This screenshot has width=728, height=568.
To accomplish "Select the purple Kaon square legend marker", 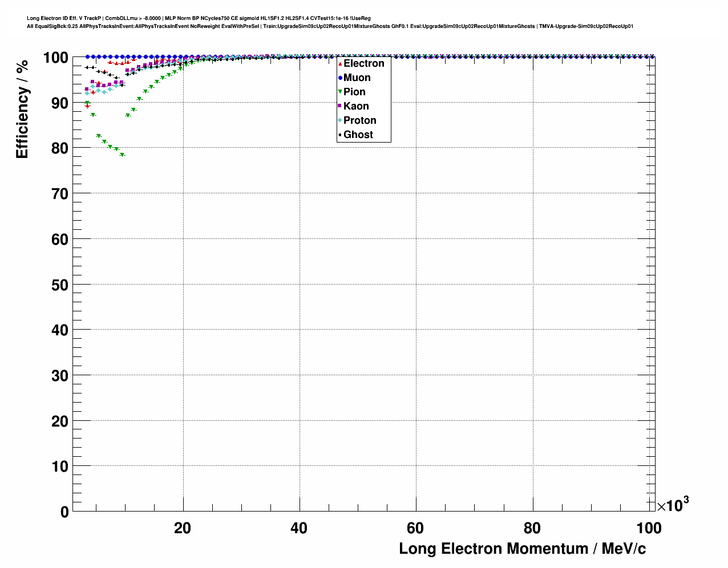I will (x=340, y=107).
